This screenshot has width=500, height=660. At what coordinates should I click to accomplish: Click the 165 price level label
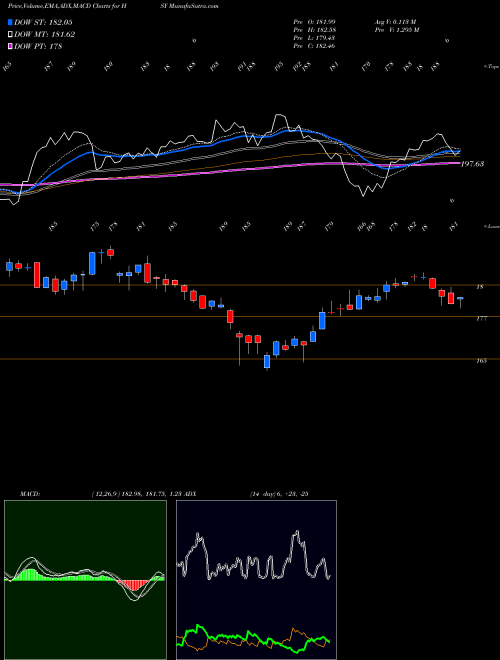point(481,361)
